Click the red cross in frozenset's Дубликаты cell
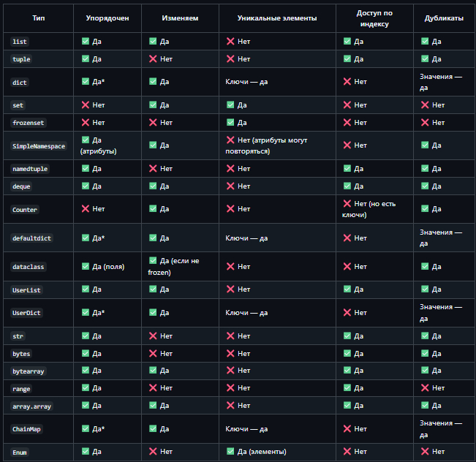Image resolution: width=476 pixels, height=462 pixels. 425,123
